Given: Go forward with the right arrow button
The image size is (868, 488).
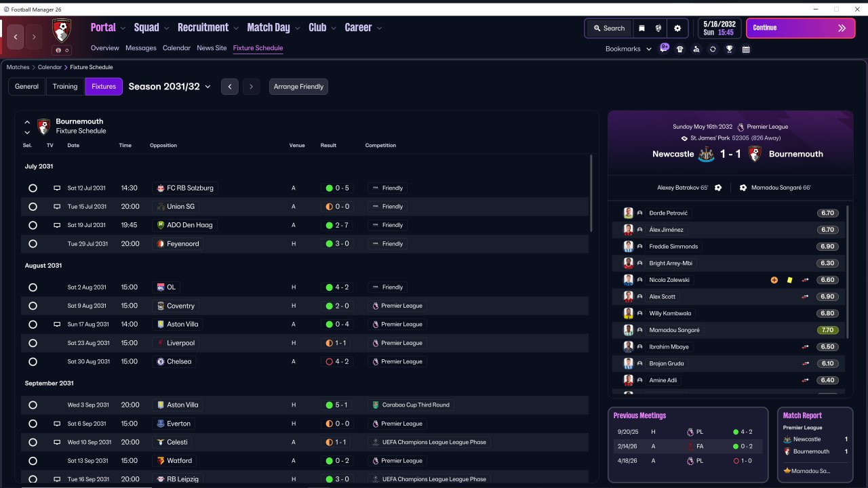Looking at the screenshot, I should (x=34, y=37).
